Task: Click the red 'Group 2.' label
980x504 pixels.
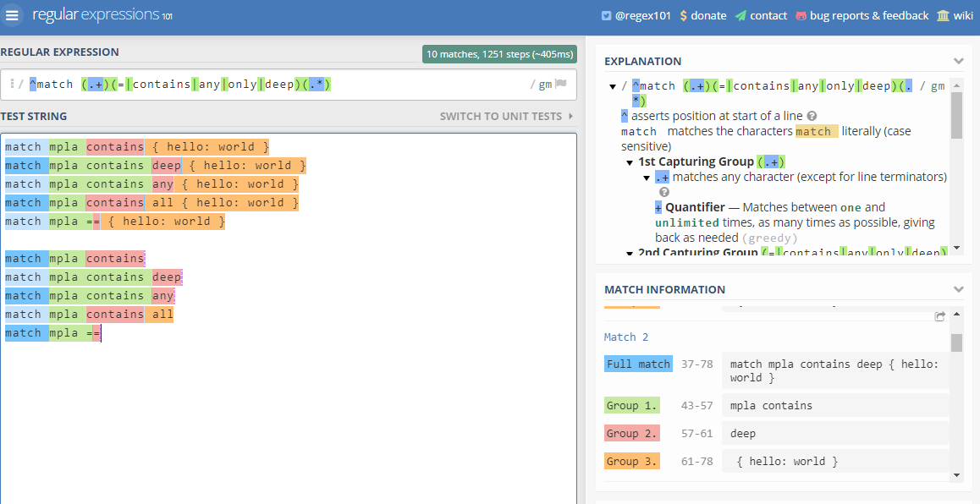Action: click(x=632, y=434)
